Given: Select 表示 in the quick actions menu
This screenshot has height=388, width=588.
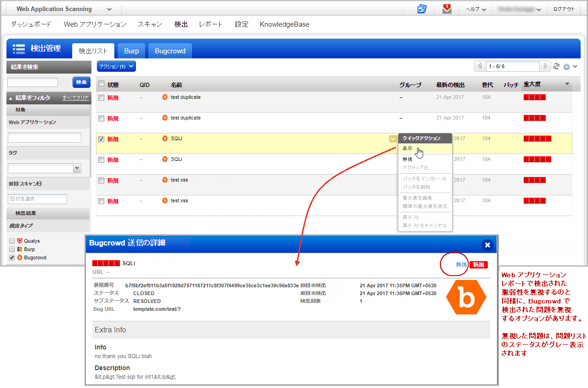Looking at the screenshot, I should pyautogui.click(x=408, y=148).
